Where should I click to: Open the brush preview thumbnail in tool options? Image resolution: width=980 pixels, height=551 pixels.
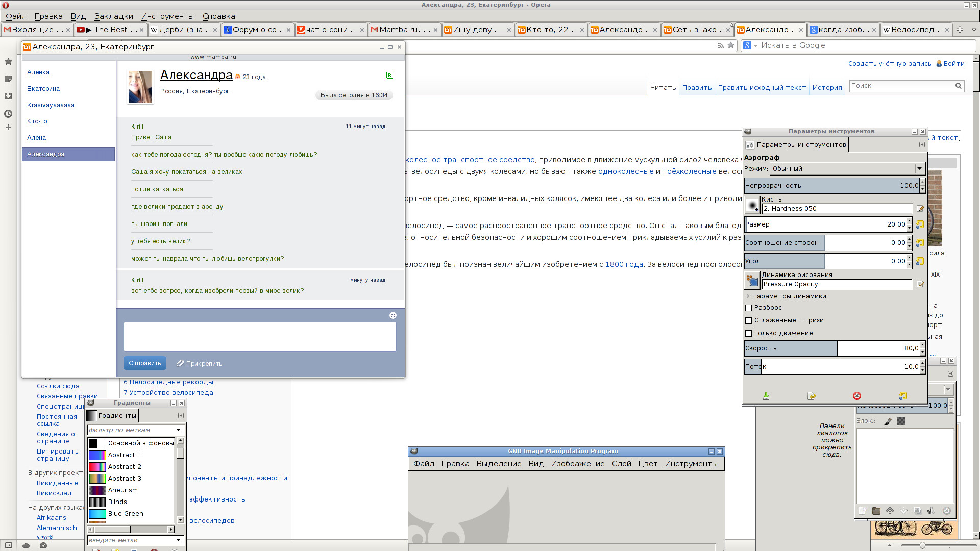point(752,205)
